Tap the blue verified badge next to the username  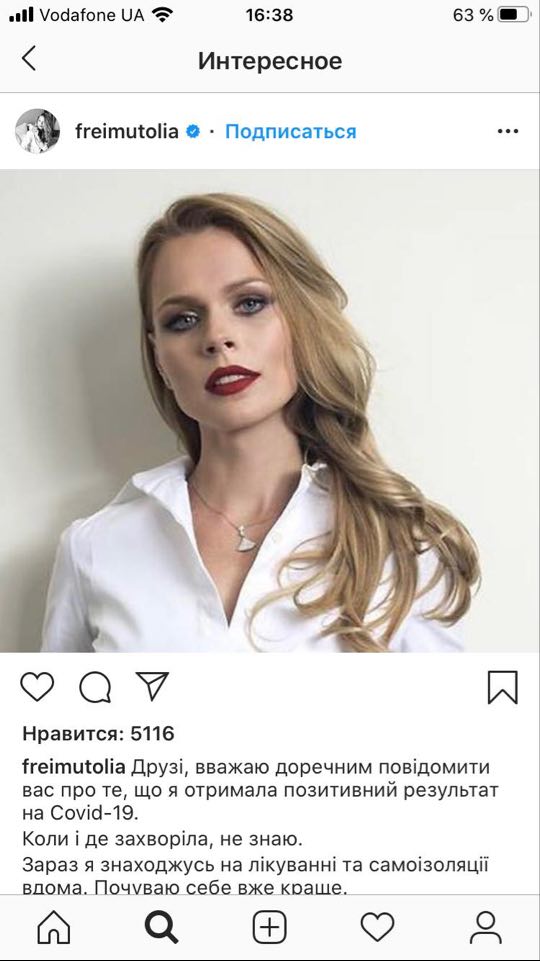pos(192,131)
